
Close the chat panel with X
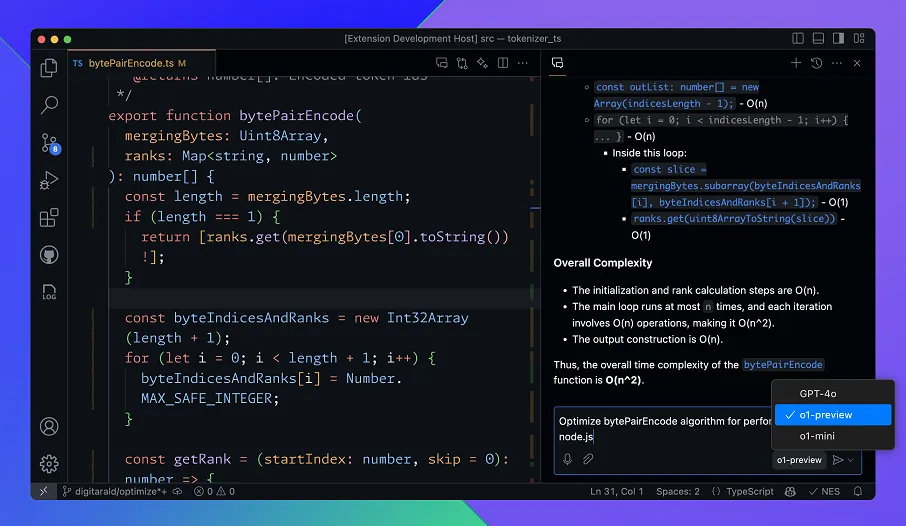pos(857,63)
